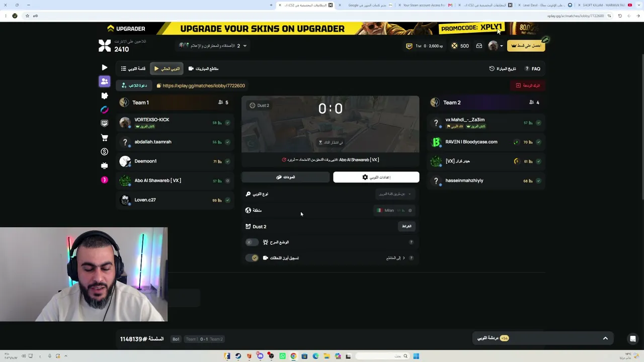Open the Play section in the sidebar
Image resolution: width=644 pixels, height=362 pixels.
[104, 67]
